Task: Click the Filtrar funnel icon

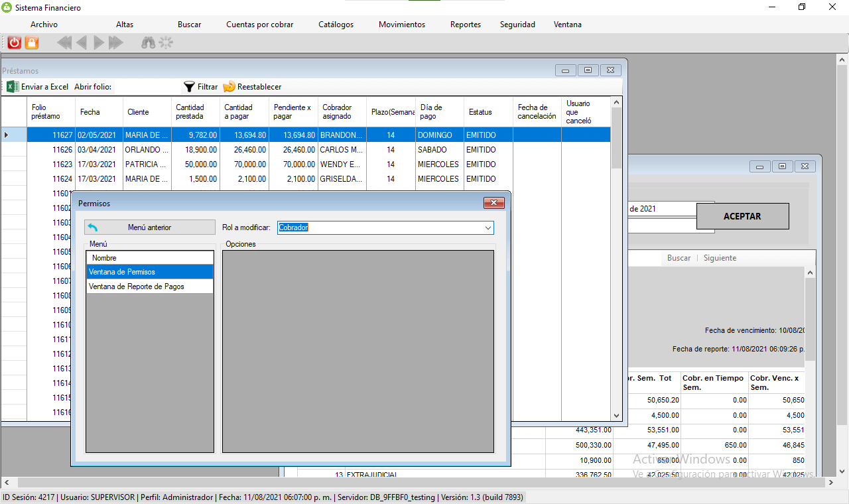Action: tap(189, 86)
